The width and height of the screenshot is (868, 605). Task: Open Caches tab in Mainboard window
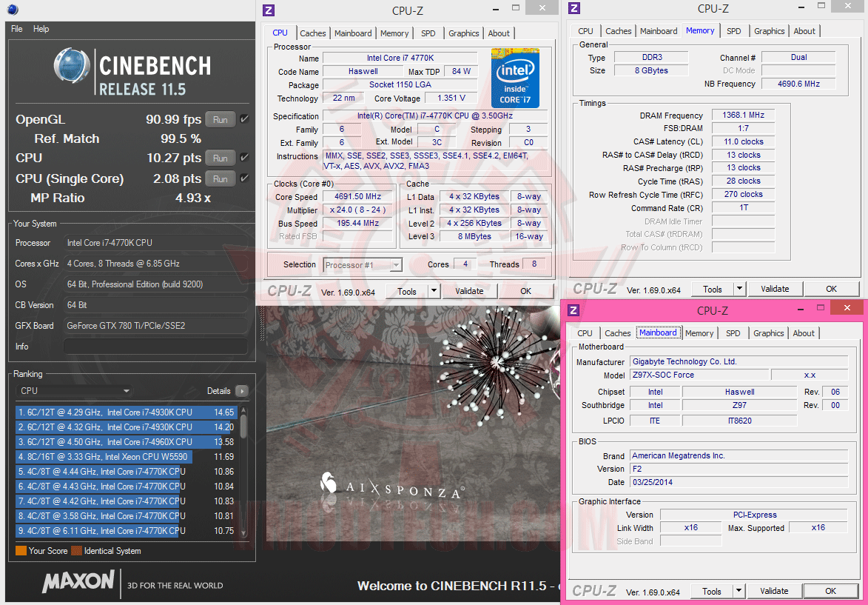click(x=618, y=333)
